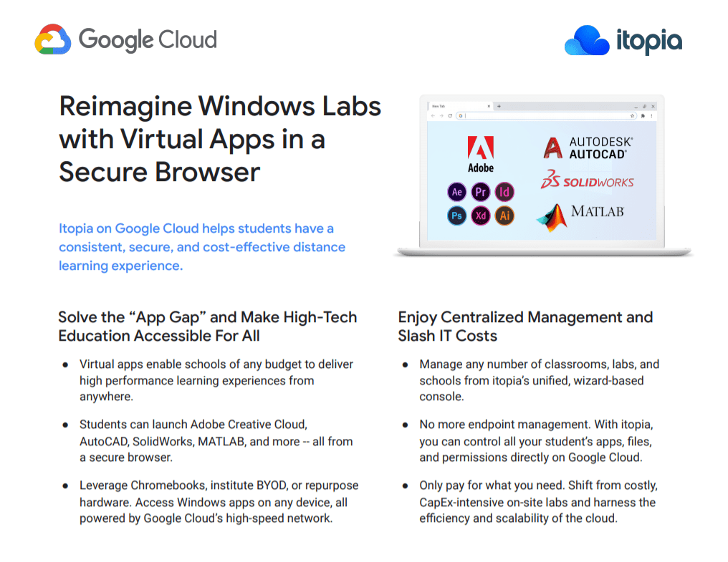Click the reload icon in browser mockup
Image resolution: width=728 pixels, height=562 pixels.
click(450, 115)
